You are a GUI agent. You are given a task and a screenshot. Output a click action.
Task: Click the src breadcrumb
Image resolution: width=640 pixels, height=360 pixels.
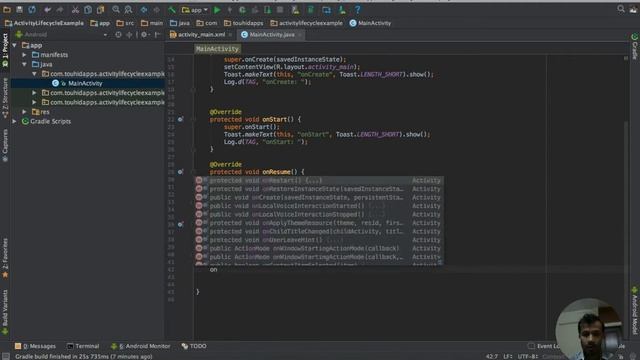(125, 23)
